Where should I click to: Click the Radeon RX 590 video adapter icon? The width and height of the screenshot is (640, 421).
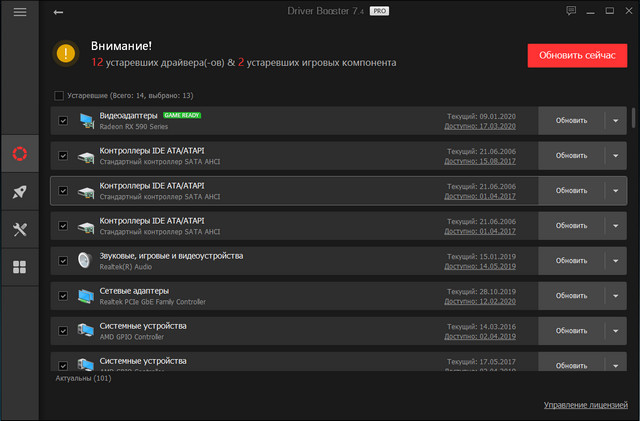(87, 121)
